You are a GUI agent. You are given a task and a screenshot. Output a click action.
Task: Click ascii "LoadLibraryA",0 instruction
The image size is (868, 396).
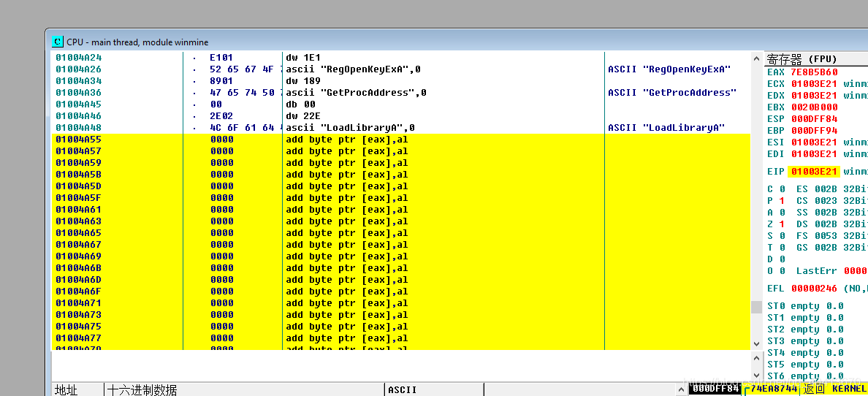351,127
